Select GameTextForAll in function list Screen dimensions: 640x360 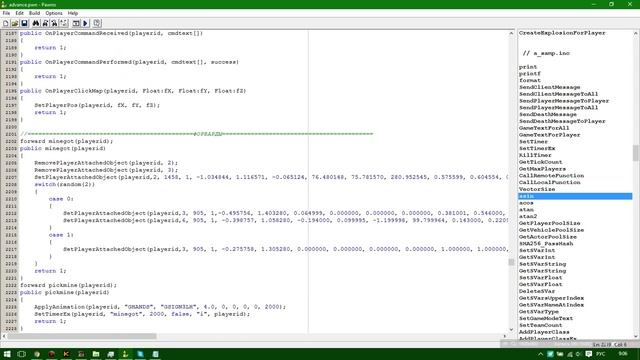(544, 128)
